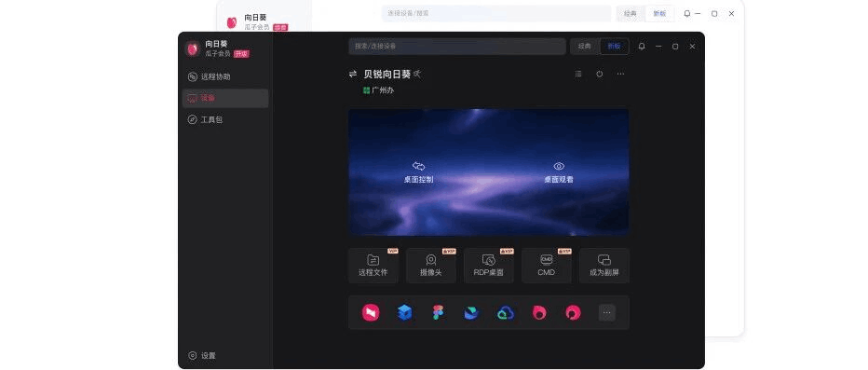Open the list view icon beside the power icon

(x=578, y=74)
